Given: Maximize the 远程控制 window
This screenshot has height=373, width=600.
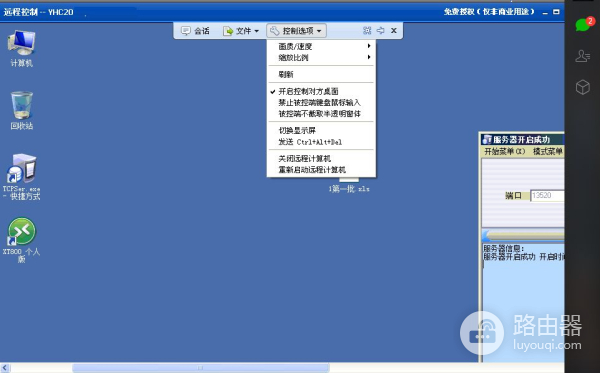Looking at the screenshot, I should (x=556, y=12).
